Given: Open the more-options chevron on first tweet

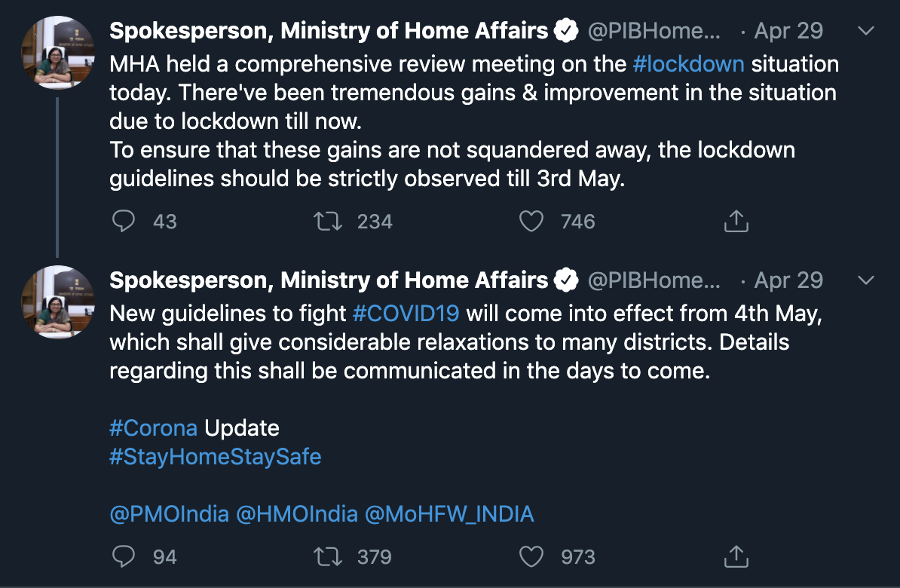Looking at the screenshot, I should [x=865, y=31].
